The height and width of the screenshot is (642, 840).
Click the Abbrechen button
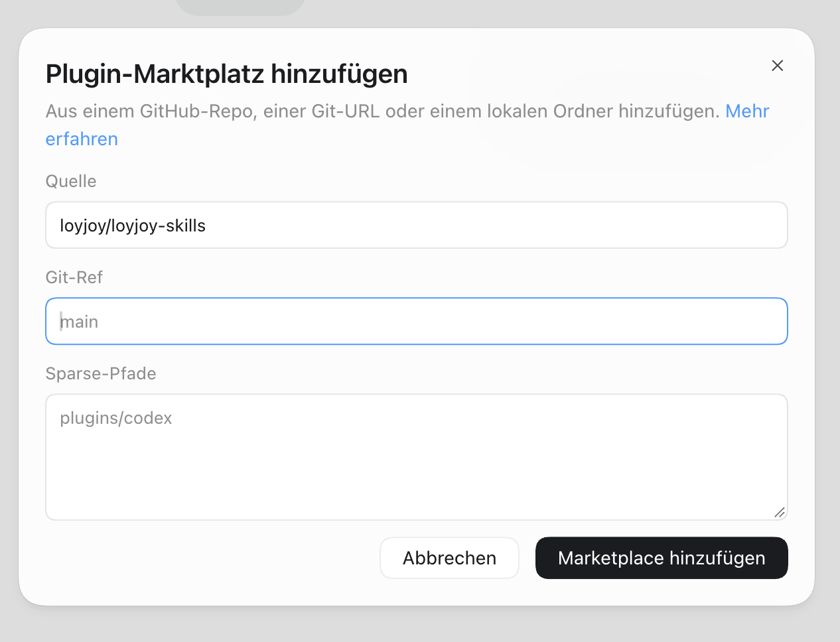click(x=449, y=558)
